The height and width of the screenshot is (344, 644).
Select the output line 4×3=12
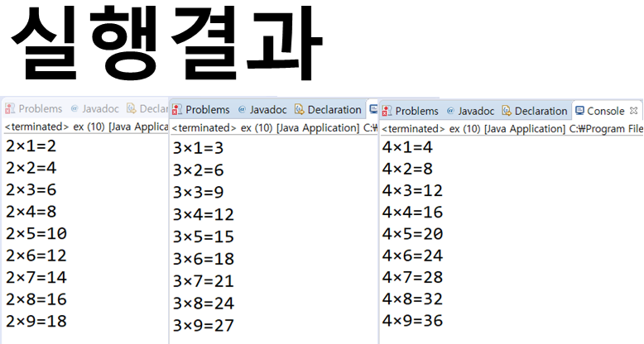pos(412,190)
